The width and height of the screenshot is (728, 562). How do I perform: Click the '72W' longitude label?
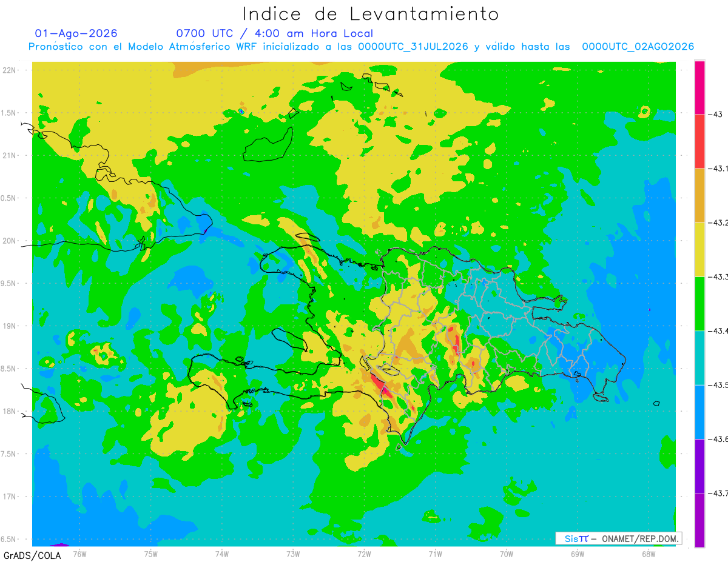[x=364, y=554]
